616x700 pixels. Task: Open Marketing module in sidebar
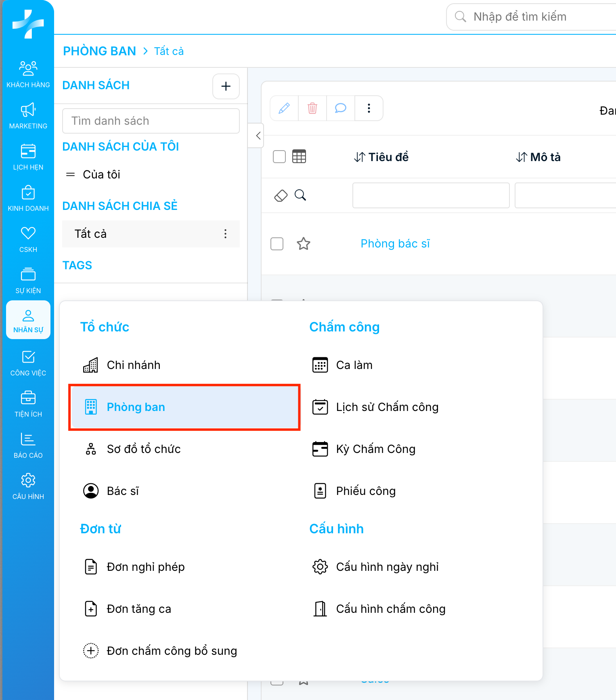pyautogui.click(x=28, y=115)
